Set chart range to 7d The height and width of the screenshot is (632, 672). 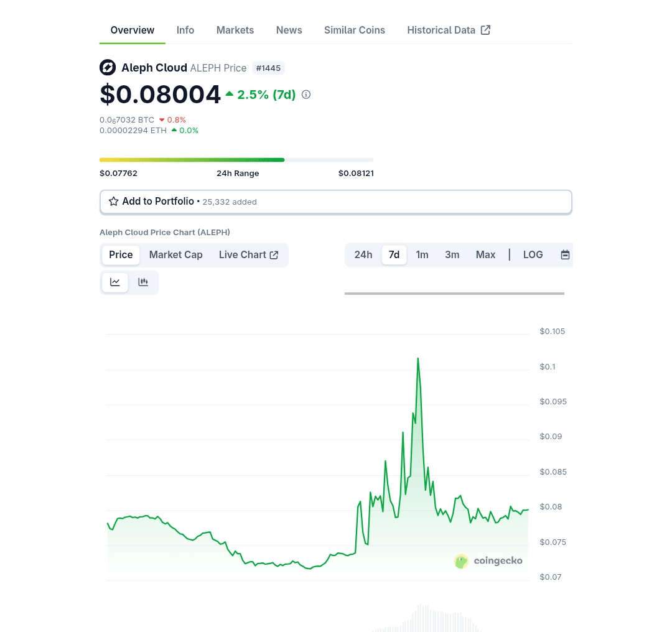pos(394,255)
